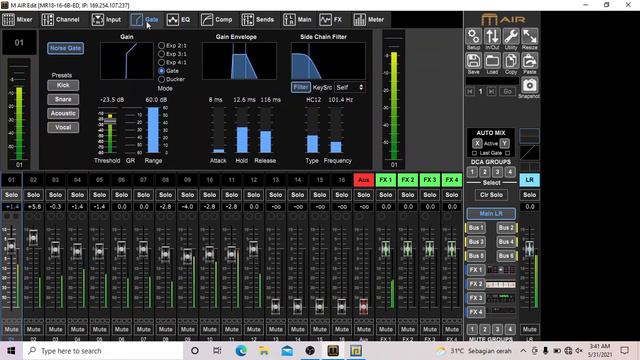Open Mail app from taskbar
Screen dimensions: 640x360
pos(287,351)
